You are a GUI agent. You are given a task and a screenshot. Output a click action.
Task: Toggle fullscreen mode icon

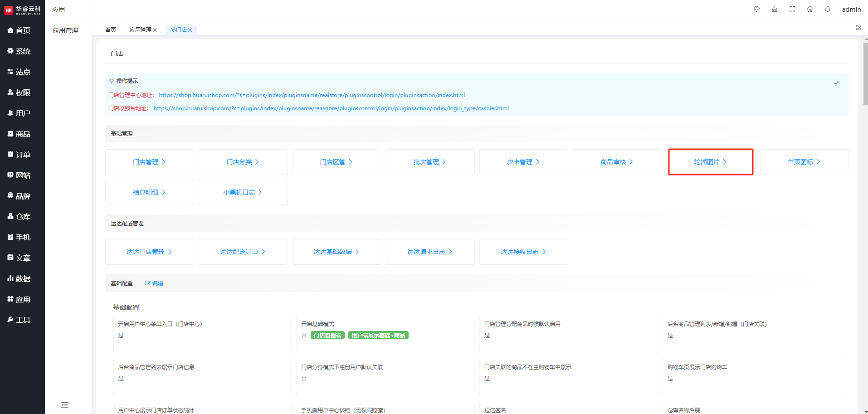click(792, 9)
